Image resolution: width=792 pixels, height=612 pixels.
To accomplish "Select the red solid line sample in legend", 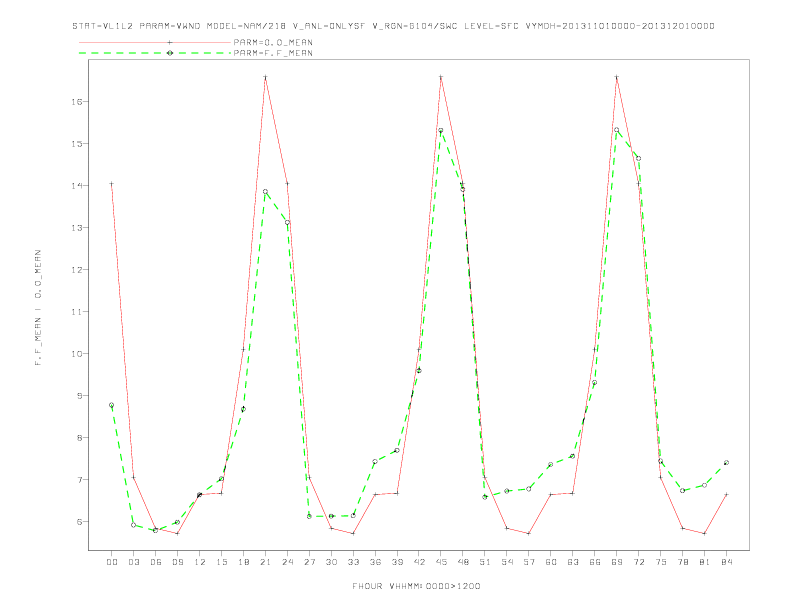I will tap(155, 42).
